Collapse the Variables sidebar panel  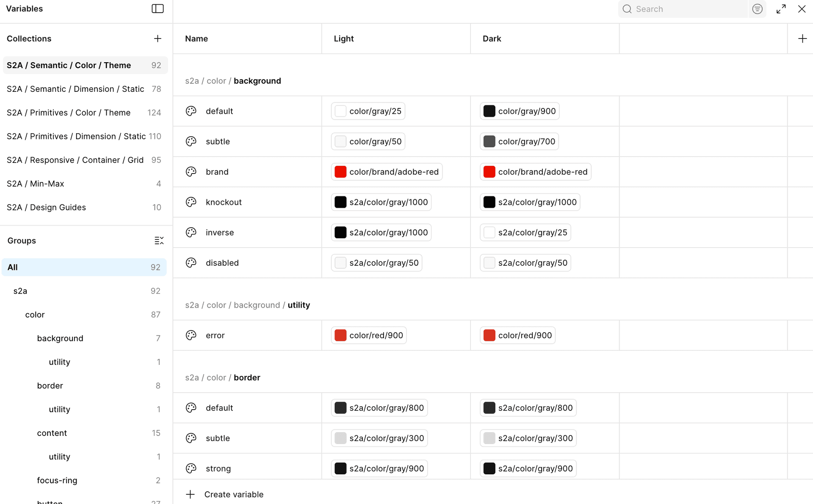pos(157,8)
